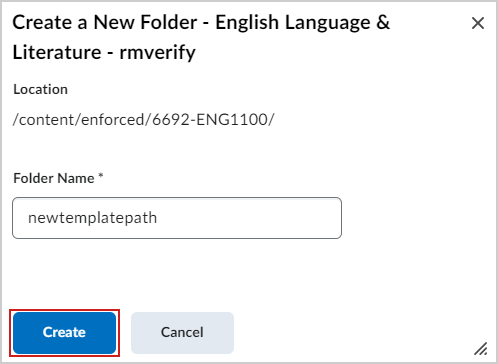Image resolution: width=498 pixels, height=364 pixels.
Task: Choose Cancel to discard newtemplatepath folder
Action: point(182,333)
